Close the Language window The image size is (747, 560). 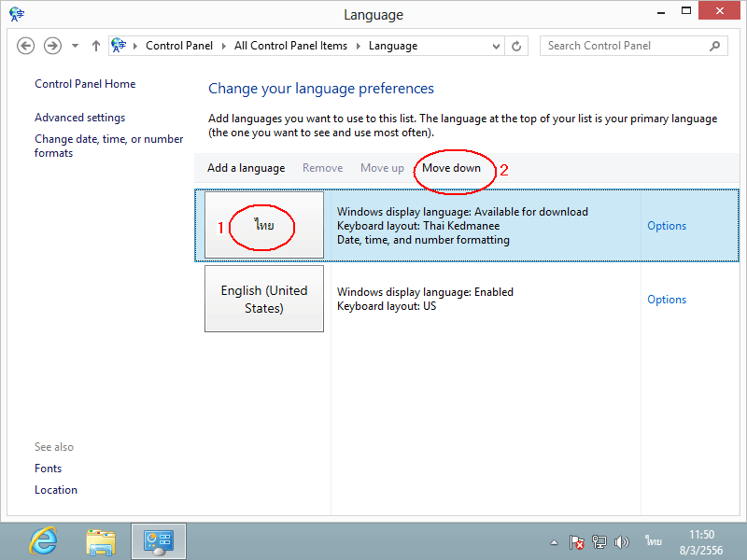pos(719,10)
